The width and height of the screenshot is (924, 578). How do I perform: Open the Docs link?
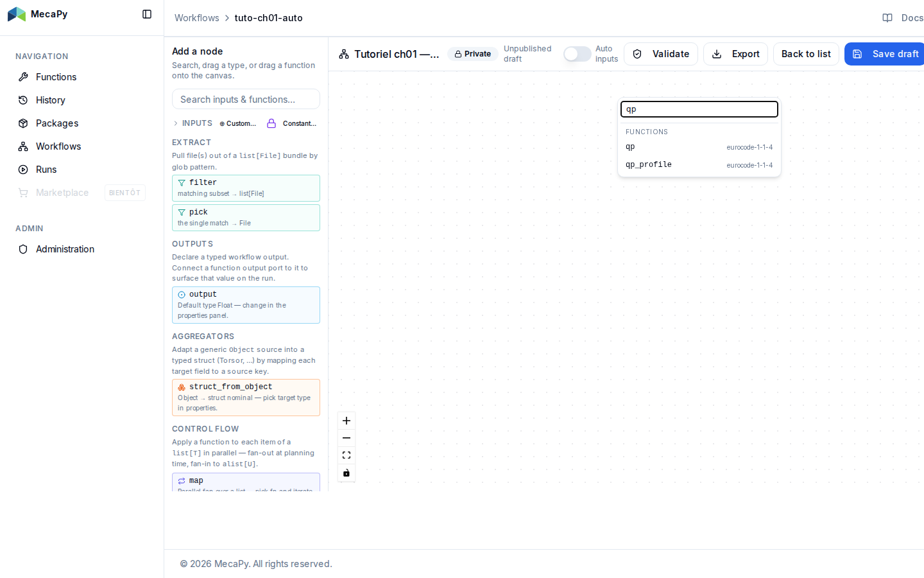click(903, 18)
